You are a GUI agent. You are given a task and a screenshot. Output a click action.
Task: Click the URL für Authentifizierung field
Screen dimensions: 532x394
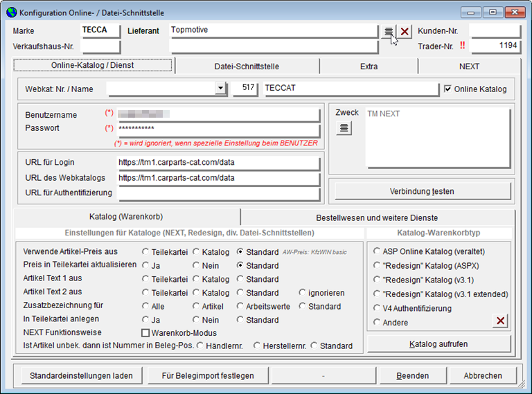click(218, 194)
